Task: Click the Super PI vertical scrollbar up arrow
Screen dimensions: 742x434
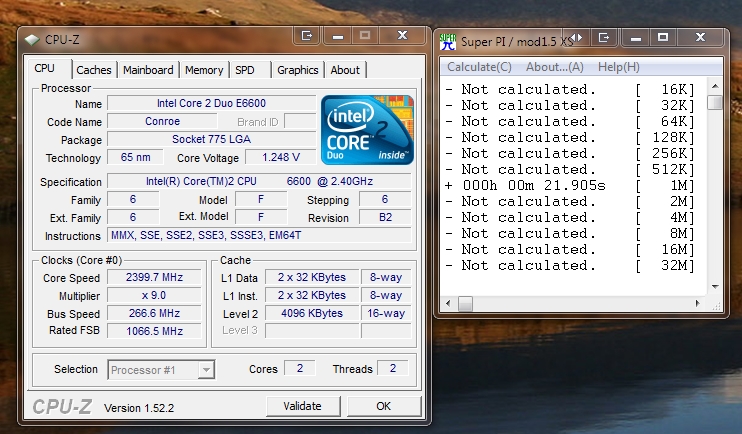Action: click(715, 86)
